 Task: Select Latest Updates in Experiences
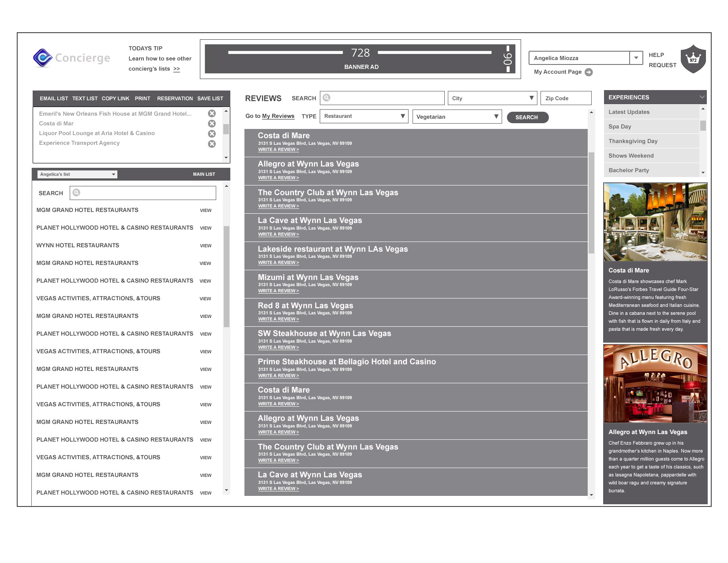click(x=652, y=112)
